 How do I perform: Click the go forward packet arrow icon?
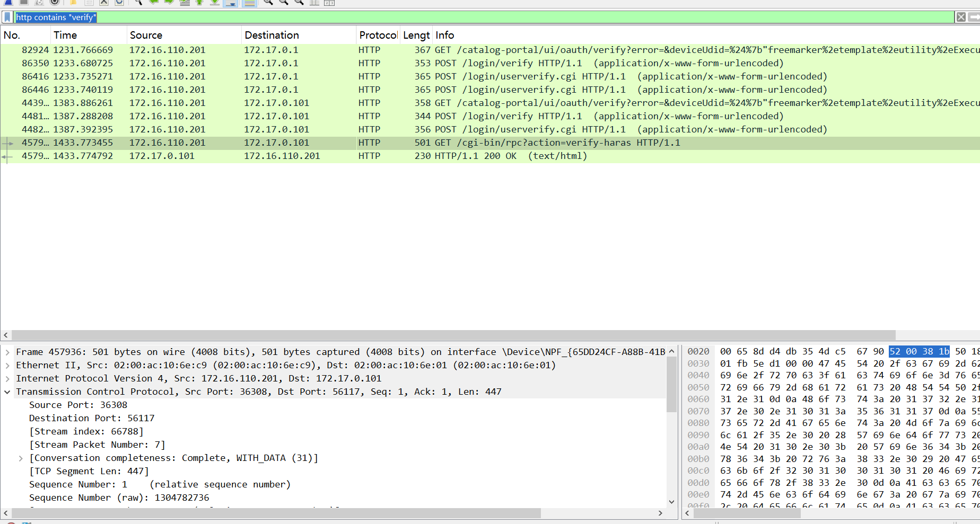169,2
